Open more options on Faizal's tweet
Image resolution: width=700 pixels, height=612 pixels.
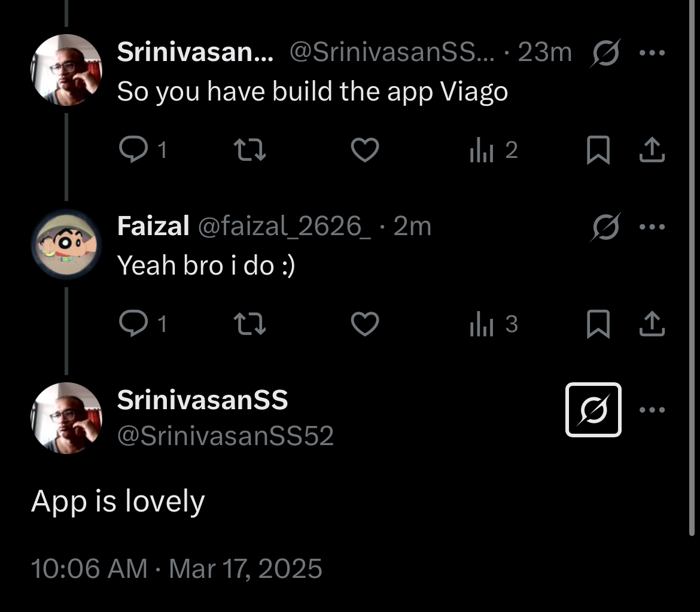coord(652,227)
